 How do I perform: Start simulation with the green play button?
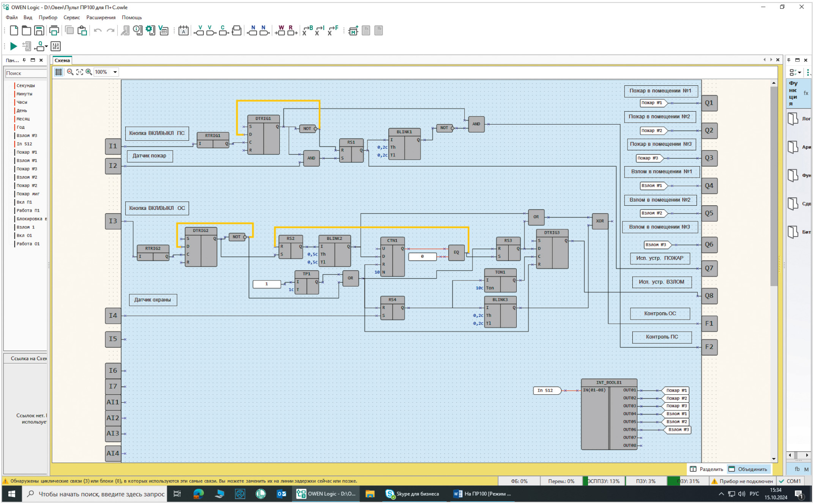13,46
